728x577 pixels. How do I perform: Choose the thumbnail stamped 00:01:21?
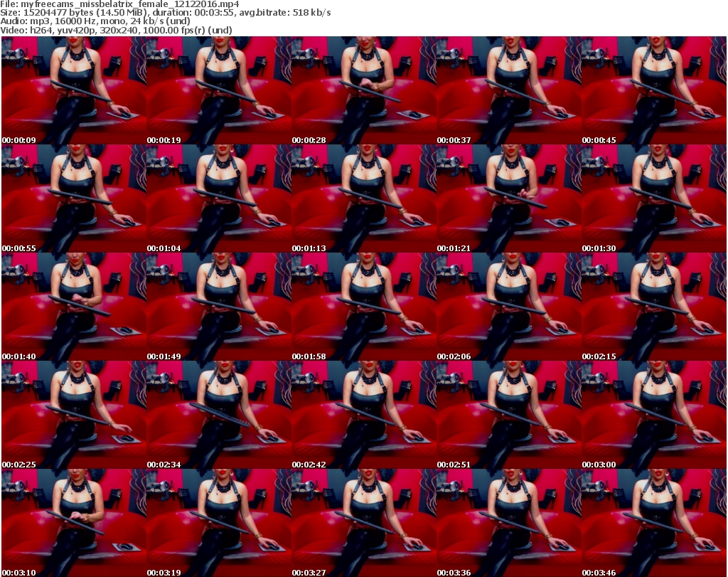tap(509, 198)
